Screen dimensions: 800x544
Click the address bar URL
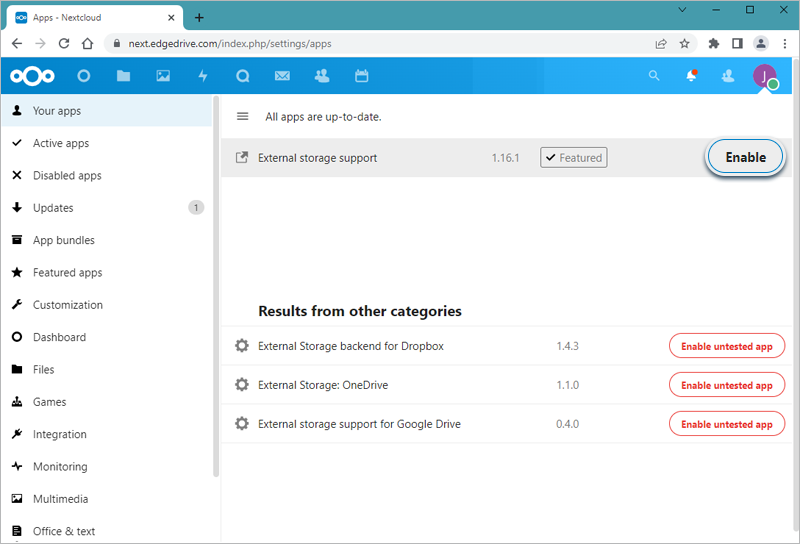tap(230, 43)
